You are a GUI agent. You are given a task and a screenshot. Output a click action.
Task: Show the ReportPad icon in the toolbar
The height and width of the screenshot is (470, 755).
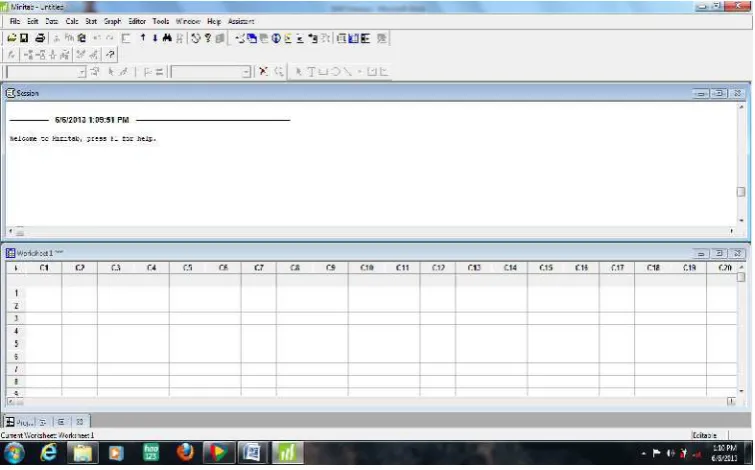click(x=300, y=38)
